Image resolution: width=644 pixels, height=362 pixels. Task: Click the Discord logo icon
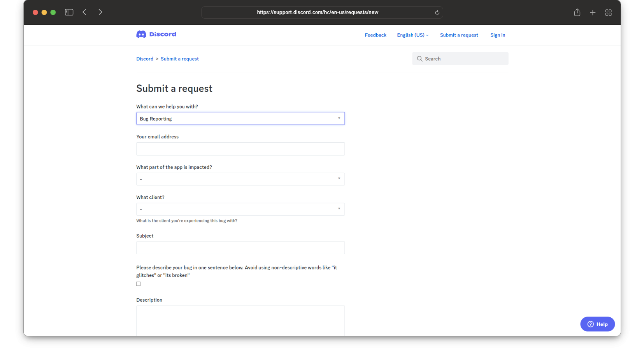(141, 35)
